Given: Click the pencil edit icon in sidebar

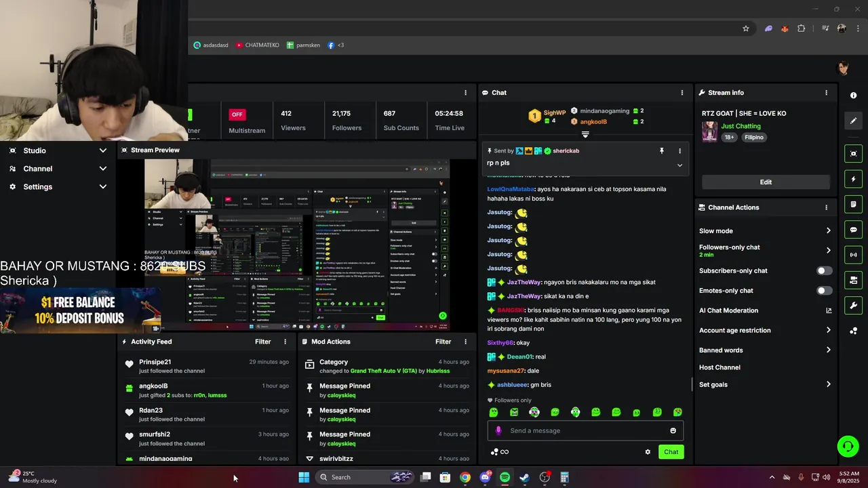Looking at the screenshot, I should (x=853, y=121).
